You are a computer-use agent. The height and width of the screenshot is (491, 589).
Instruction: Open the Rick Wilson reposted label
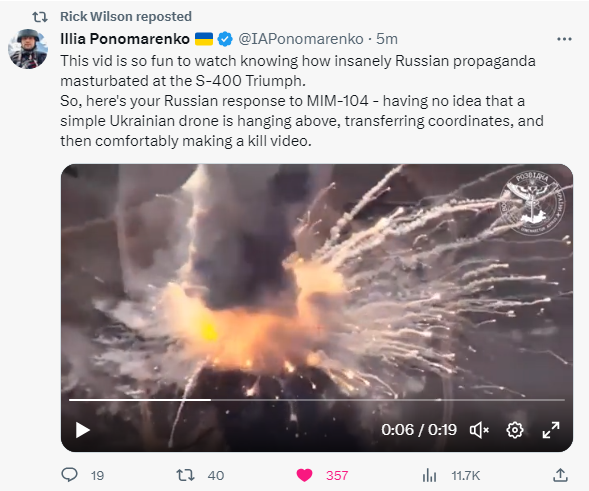[126, 17]
